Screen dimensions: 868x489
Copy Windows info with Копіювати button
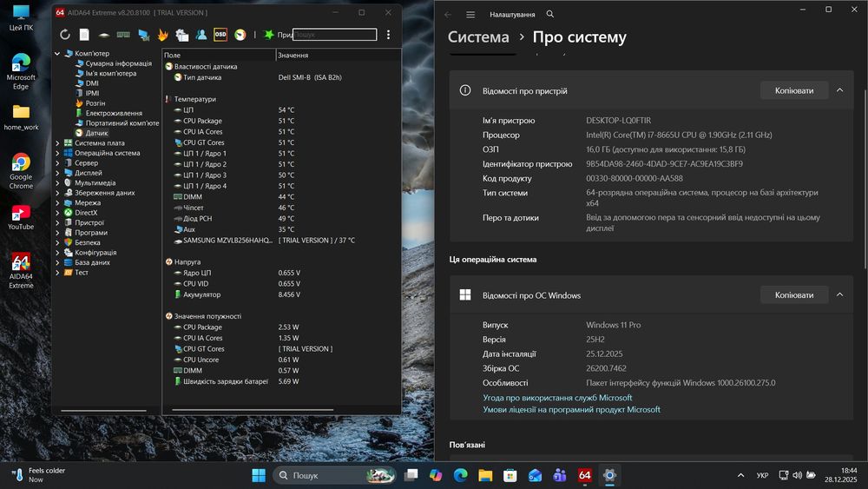[x=794, y=295]
